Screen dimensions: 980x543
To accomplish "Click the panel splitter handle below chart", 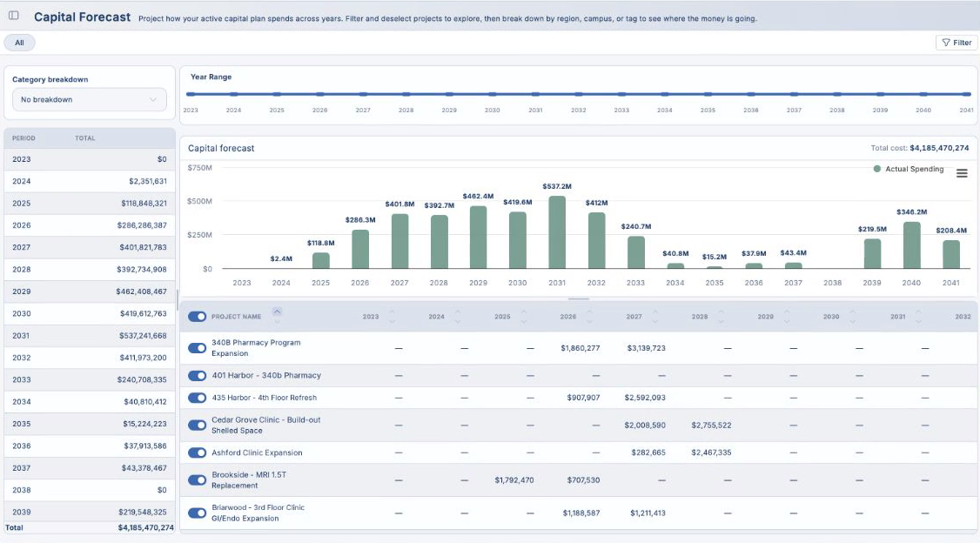I will pos(579,298).
